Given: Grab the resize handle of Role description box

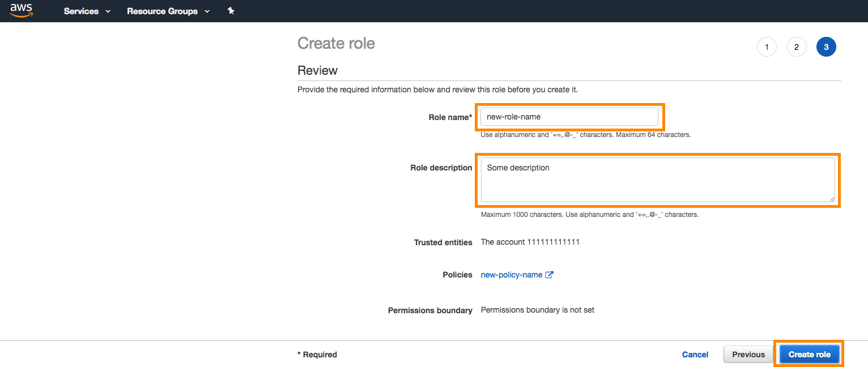Looking at the screenshot, I should coord(831,199).
